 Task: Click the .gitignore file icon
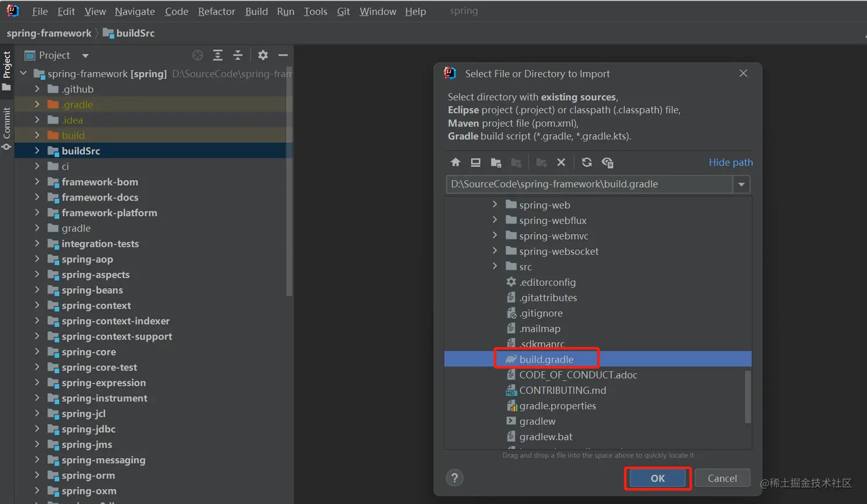[511, 312]
